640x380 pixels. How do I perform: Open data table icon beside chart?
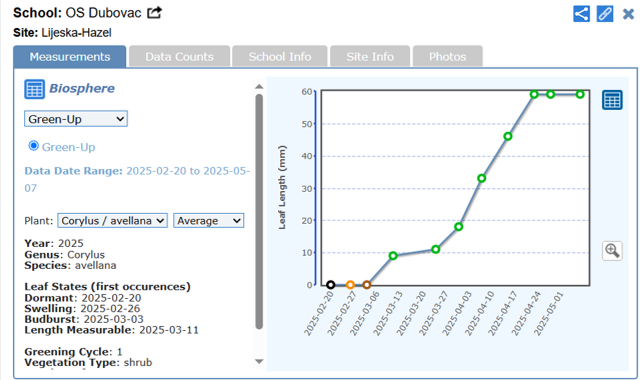[x=612, y=100]
